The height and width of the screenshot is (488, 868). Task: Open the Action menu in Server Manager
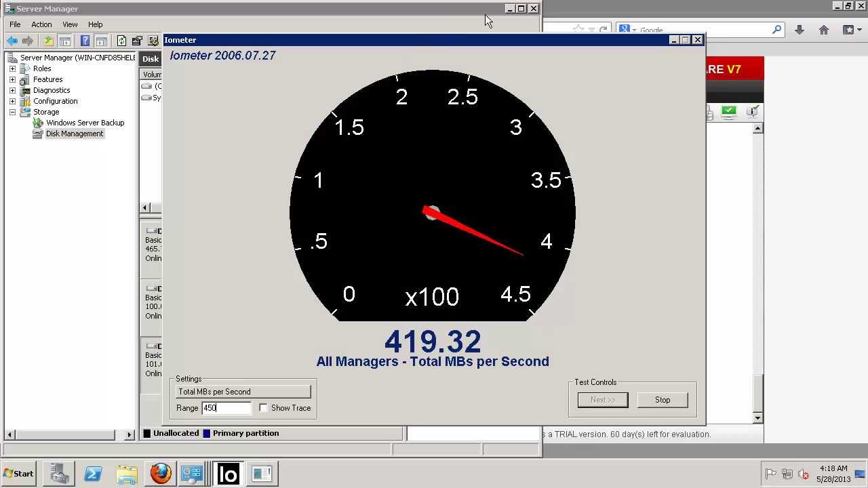click(41, 24)
